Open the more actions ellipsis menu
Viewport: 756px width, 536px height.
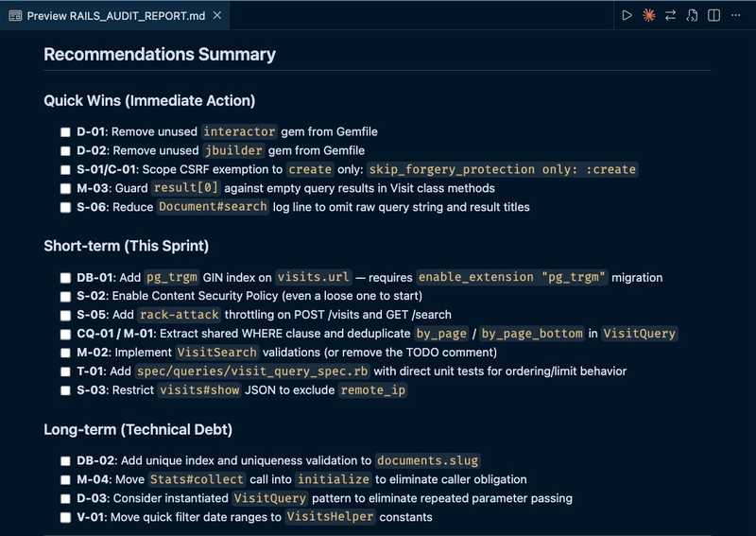point(736,15)
